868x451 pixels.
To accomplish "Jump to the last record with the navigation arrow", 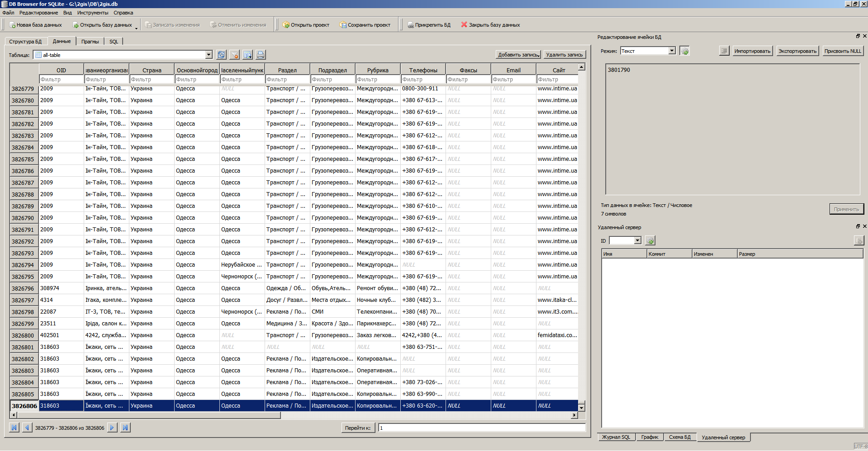I will tap(125, 428).
